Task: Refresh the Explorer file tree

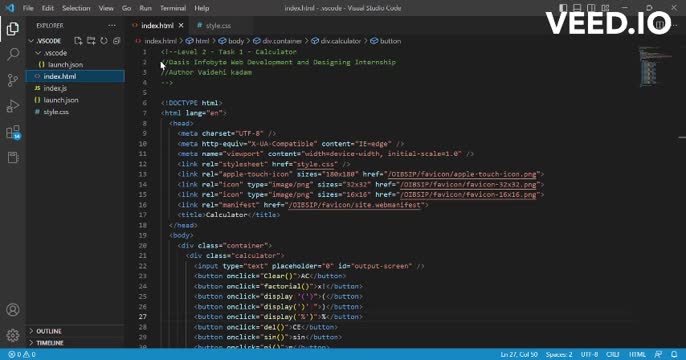Action: (104, 41)
